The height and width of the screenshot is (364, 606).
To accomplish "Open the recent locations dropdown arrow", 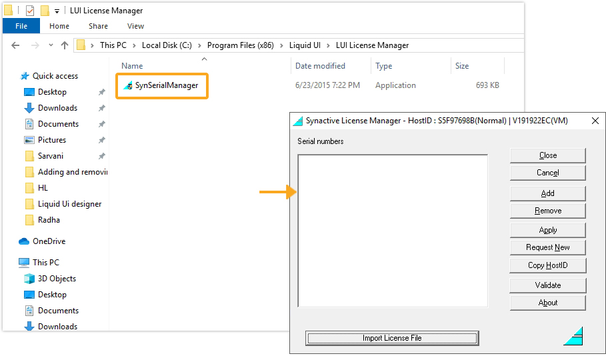I will [x=51, y=45].
